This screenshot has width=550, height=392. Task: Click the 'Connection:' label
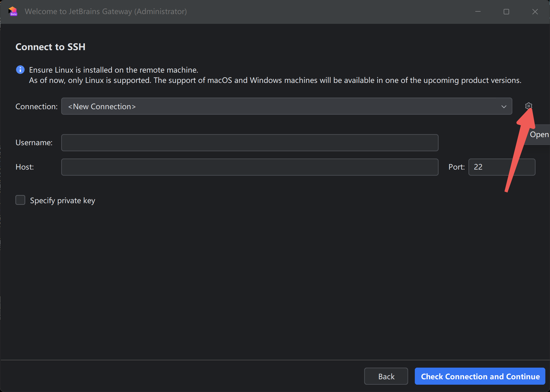pyautogui.click(x=37, y=106)
